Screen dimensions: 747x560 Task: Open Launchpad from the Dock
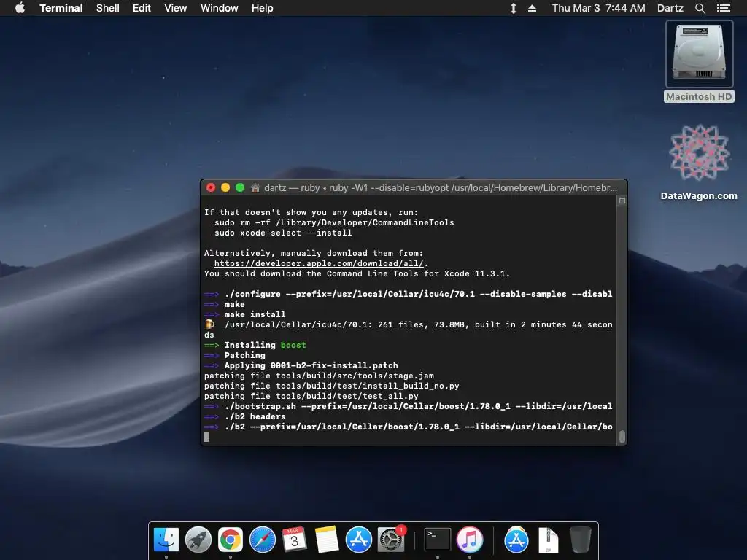pyautogui.click(x=198, y=540)
